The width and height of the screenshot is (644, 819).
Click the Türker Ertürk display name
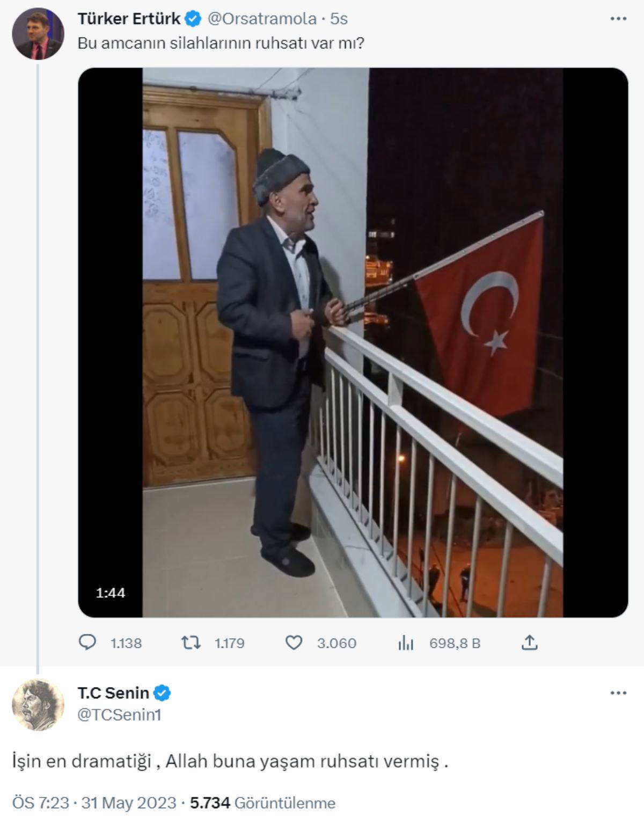coord(129,19)
